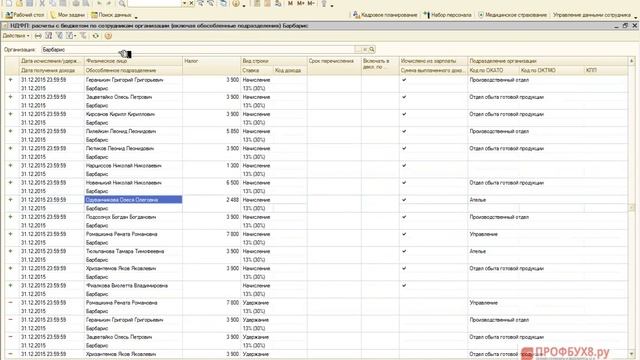Click the redo arrow icon
The image size is (640, 360).
pos(109,4)
